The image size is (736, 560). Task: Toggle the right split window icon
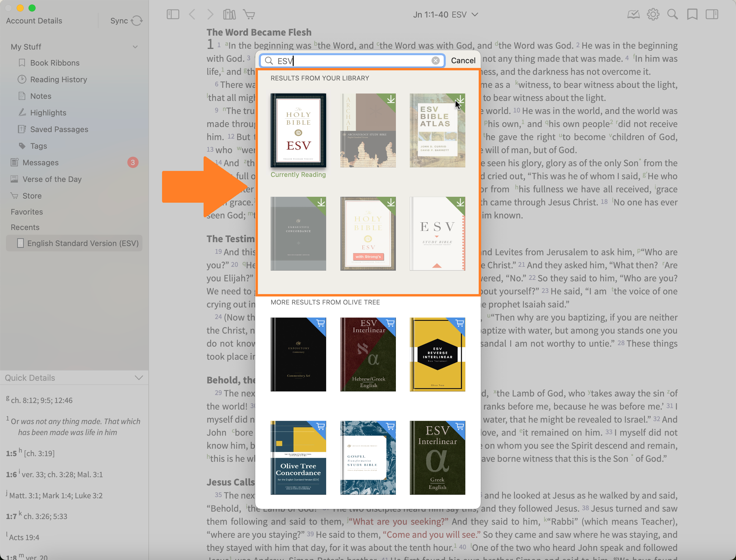click(x=712, y=14)
